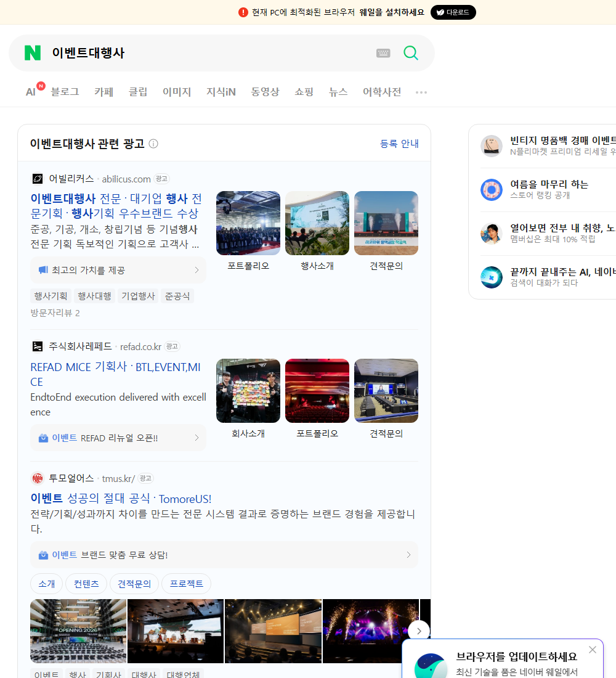Screen dimensions: 616x678
Task: Open the 이벤트 성공의 절대 공식 TomoreUS link
Action: pyautogui.click(x=121, y=499)
